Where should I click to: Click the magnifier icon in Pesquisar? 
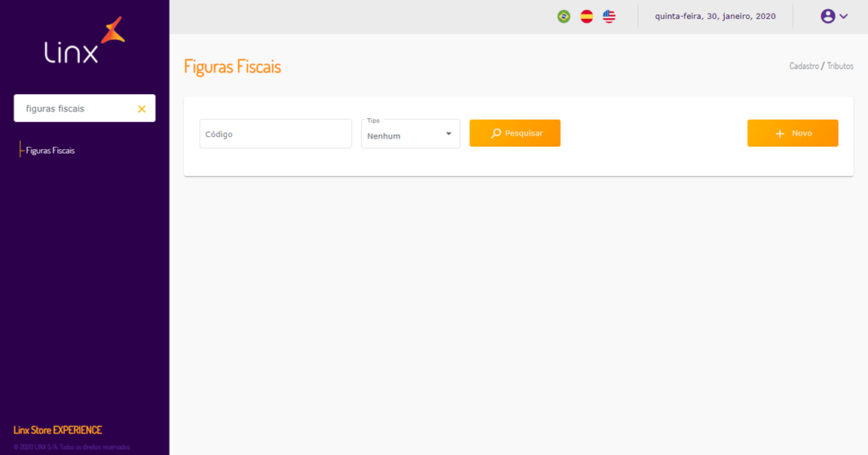click(496, 133)
